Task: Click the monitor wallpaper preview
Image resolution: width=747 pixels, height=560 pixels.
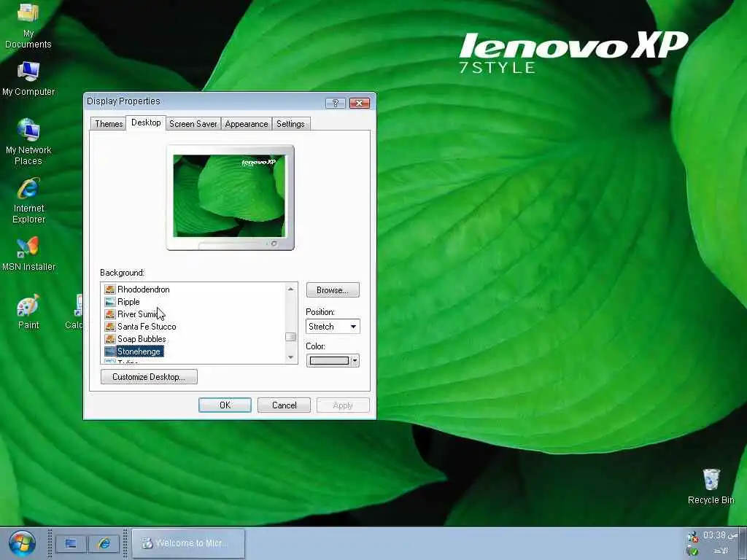Action: (x=230, y=195)
